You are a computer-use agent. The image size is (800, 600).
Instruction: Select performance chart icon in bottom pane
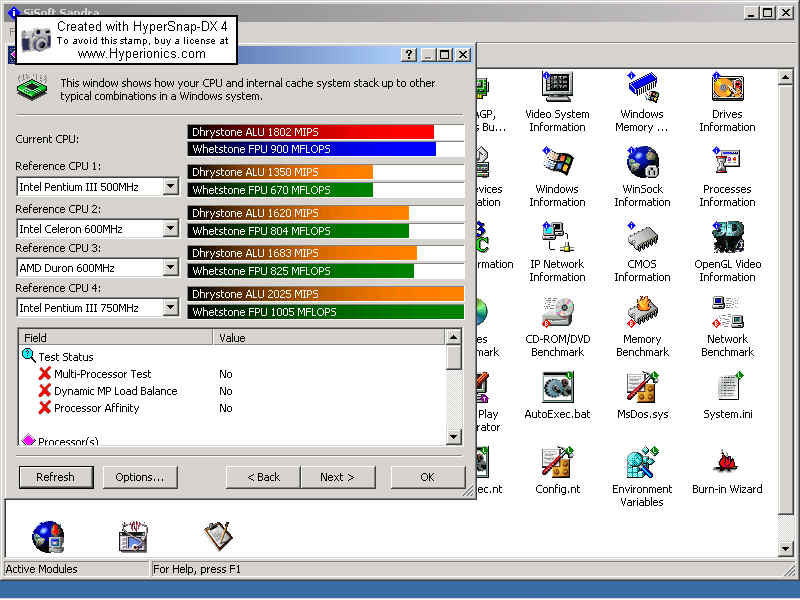(x=133, y=537)
